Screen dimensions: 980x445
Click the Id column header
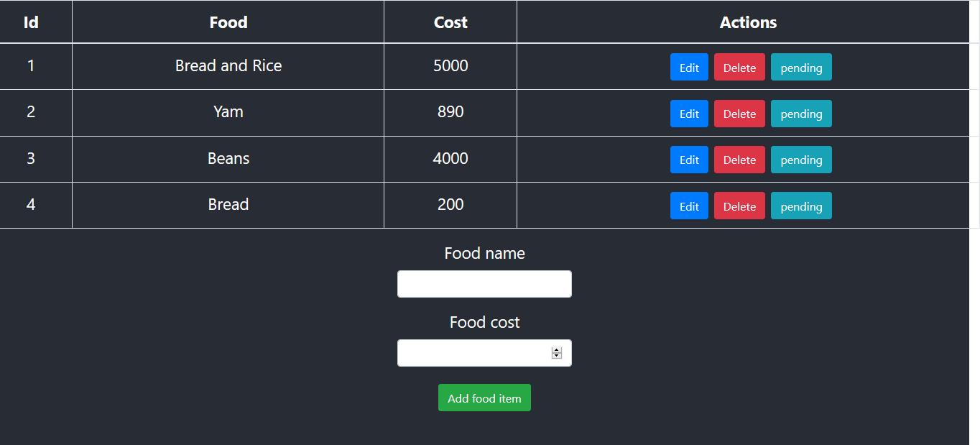(x=31, y=22)
